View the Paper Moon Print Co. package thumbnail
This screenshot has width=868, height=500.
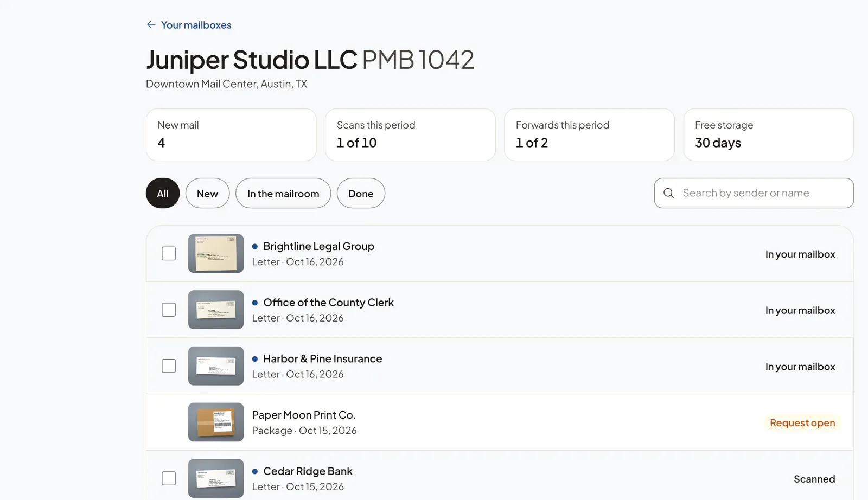216,422
